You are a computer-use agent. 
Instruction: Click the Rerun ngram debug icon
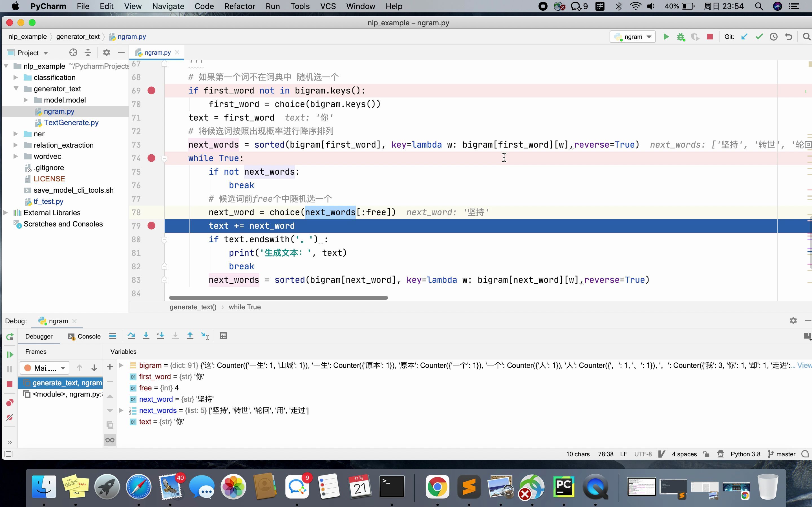pos(10,336)
